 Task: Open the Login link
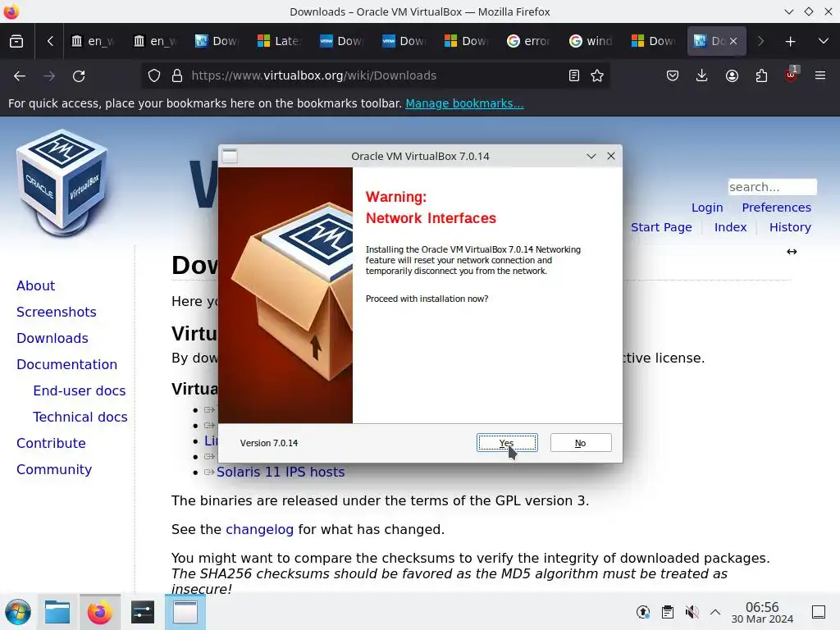(x=707, y=208)
